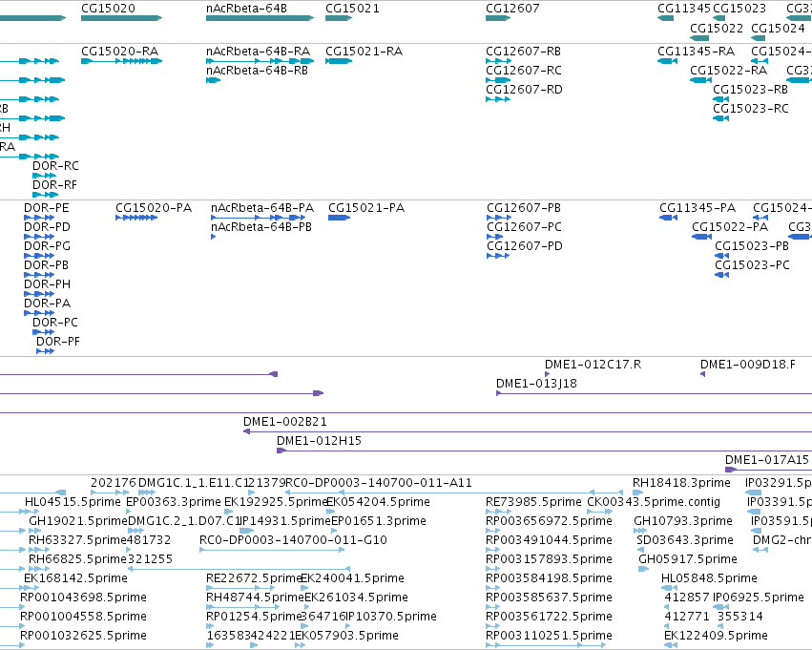Click transcript nAcRbeta-64B-RB
Image resolution: width=812 pixels, height=650 pixels.
[257, 71]
